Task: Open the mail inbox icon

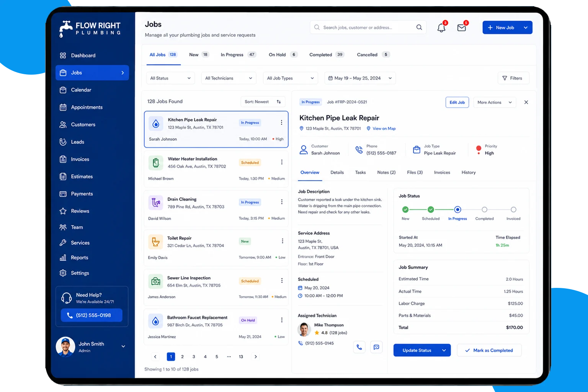Action: (462, 28)
